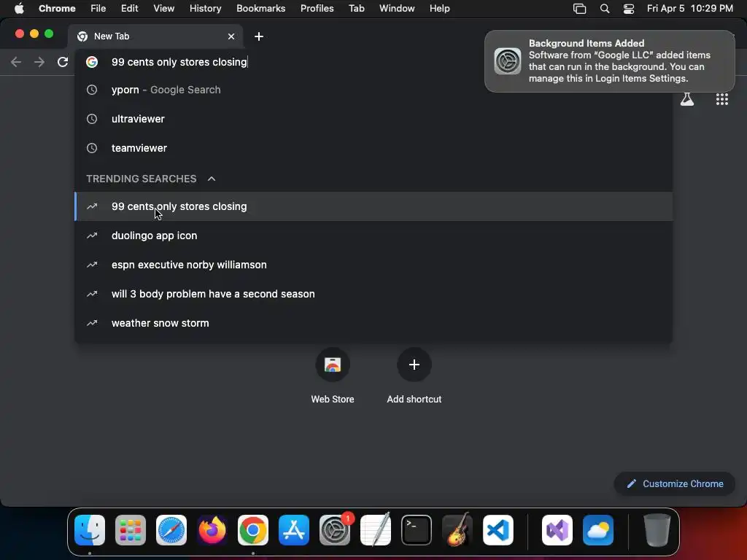Click the date and time in menu bar
The width and height of the screenshot is (747, 560).
690,9
